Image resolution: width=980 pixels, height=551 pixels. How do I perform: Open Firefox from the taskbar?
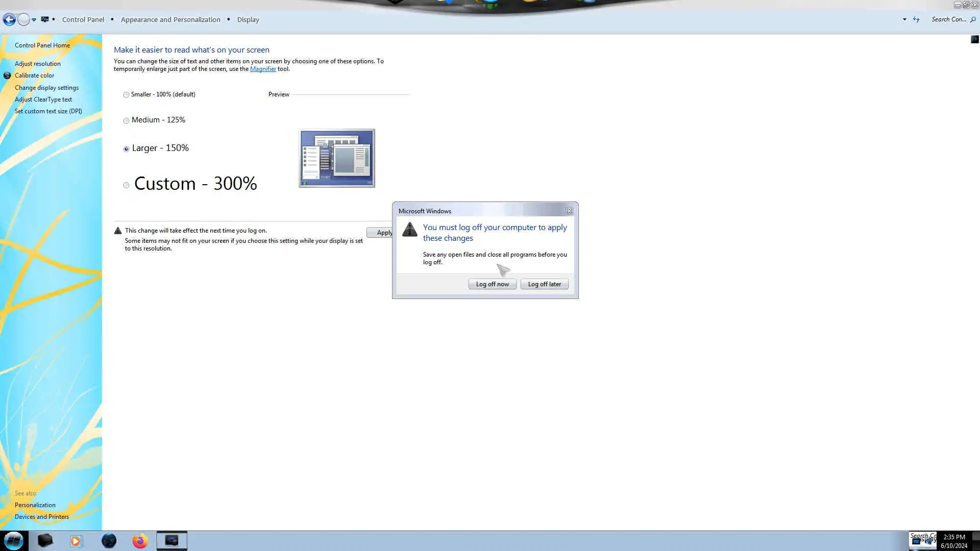click(x=140, y=541)
